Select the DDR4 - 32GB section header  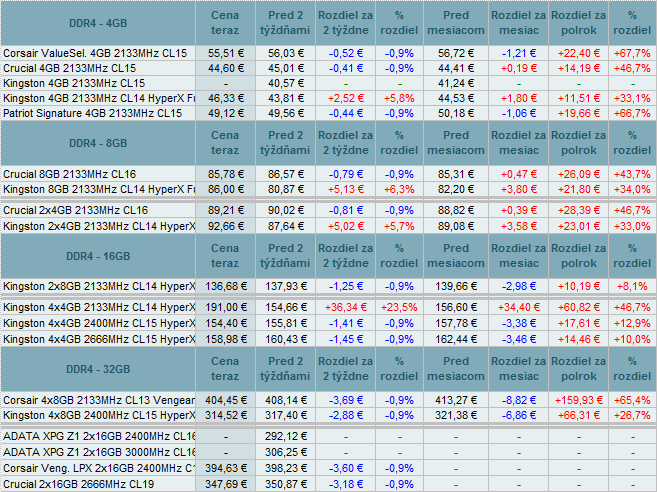coord(98,369)
